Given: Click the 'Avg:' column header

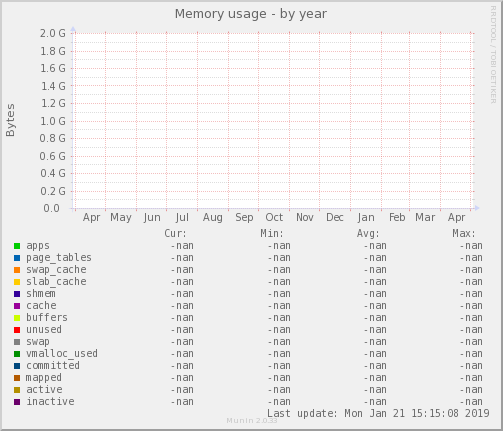Looking at the screenshot, I should [368, 233].
